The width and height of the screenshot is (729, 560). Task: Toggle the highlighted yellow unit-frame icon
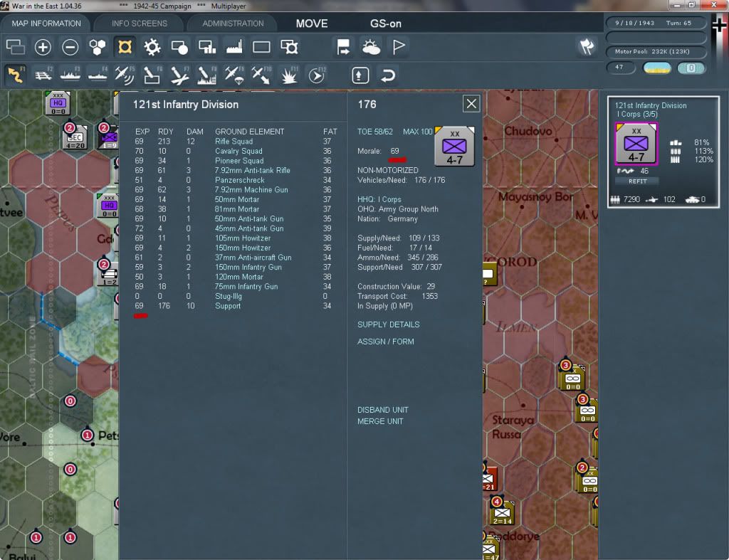pyautogui.click(x=125, y=47)
